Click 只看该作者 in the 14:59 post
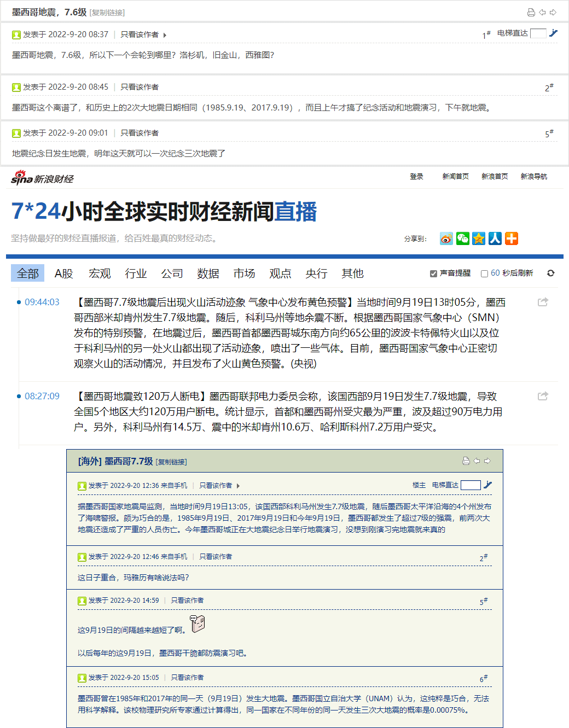The height and width of the screenshot is (728, 569). click(187, 601)
